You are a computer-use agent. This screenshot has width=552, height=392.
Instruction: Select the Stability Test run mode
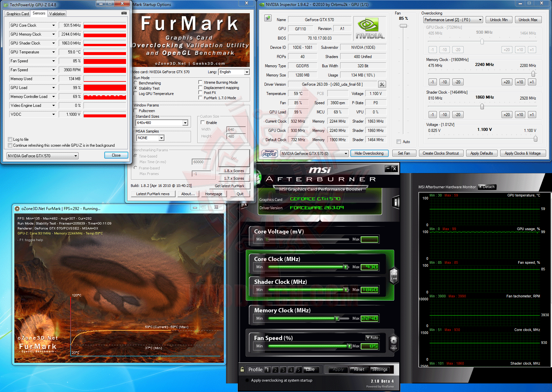(x=136, y=88)
